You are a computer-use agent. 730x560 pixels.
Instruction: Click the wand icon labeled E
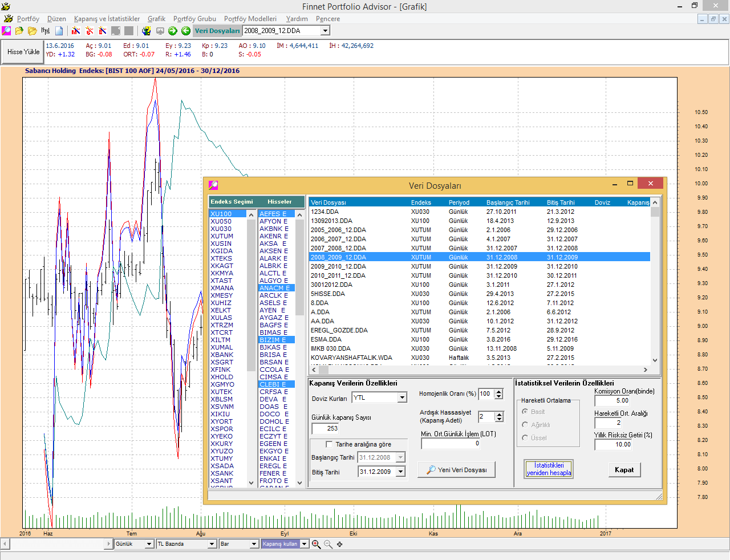coord(103,31)
